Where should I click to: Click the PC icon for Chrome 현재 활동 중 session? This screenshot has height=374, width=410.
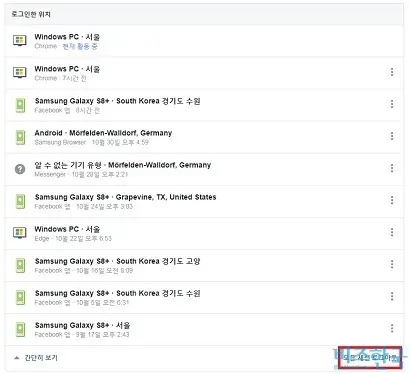pos(20,41)
